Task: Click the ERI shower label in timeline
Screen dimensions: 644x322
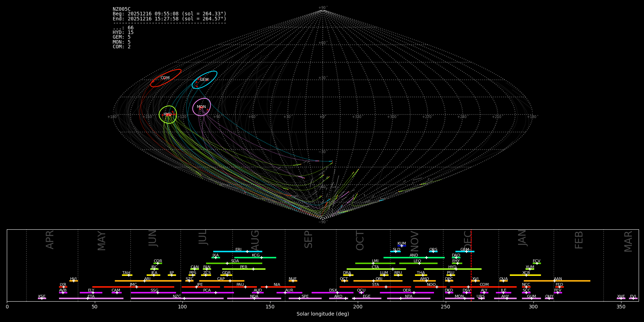Action: (238, 250)
